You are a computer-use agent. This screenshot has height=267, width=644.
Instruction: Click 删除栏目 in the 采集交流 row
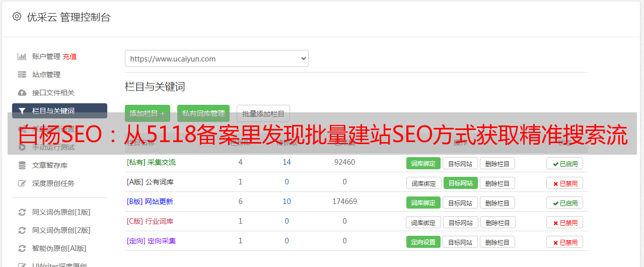(497, 163)
